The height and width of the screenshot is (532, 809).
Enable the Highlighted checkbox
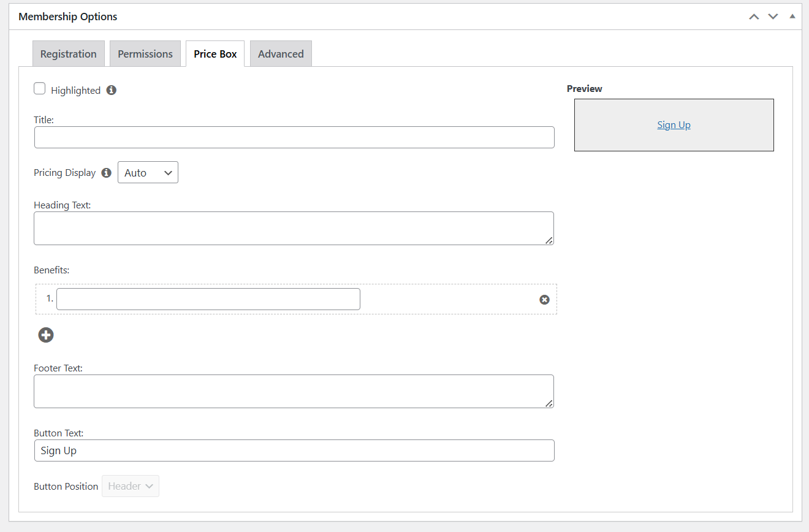pos(40,89)
